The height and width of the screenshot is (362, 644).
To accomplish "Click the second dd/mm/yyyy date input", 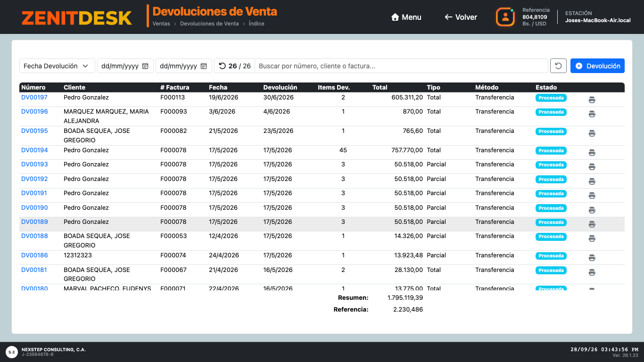I will [184, 66].
